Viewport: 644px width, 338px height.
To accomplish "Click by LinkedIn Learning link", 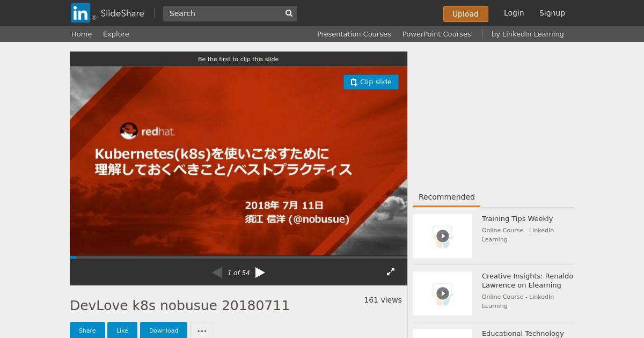I will [528, 34].
